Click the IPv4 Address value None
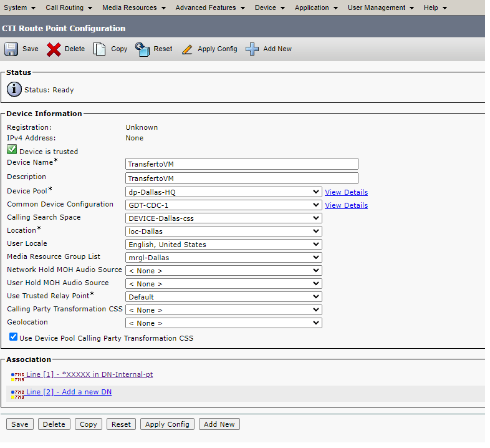The height and width of the screenshot is (448, 490). [135, 138]
